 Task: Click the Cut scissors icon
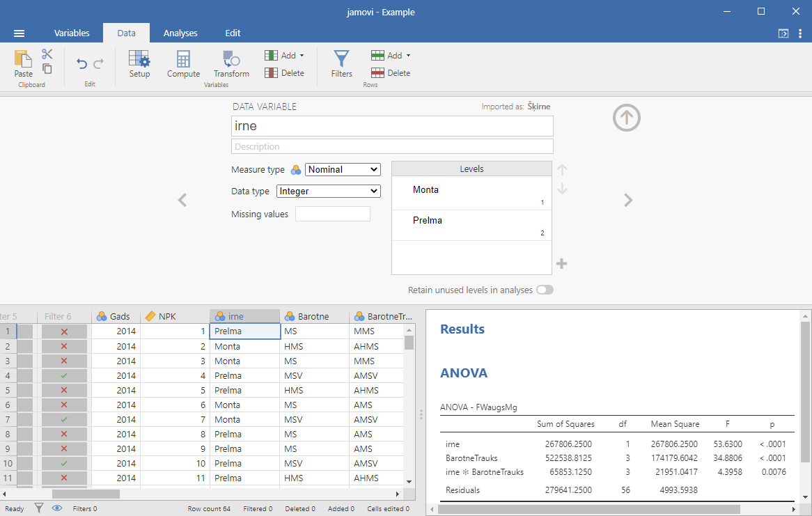click(47, 54)
